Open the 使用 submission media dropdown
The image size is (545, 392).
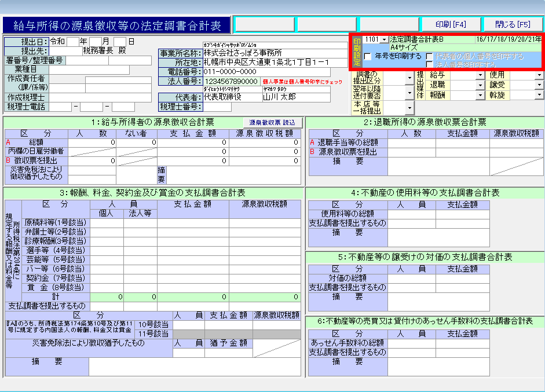[539, 75]
